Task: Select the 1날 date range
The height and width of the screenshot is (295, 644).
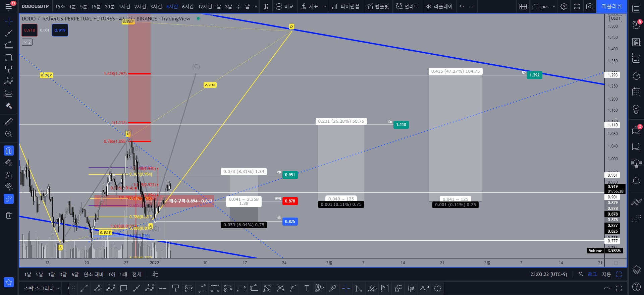Action: pos(28,274)
